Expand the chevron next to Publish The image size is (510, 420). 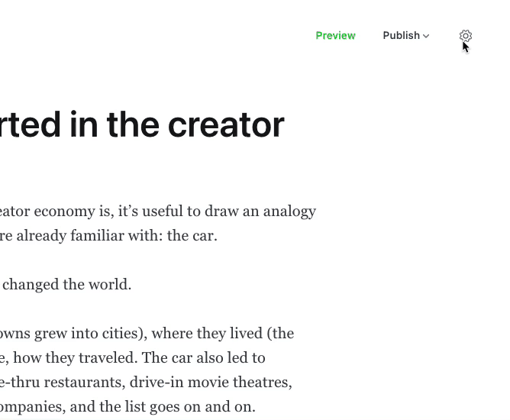tap(426, 36)
